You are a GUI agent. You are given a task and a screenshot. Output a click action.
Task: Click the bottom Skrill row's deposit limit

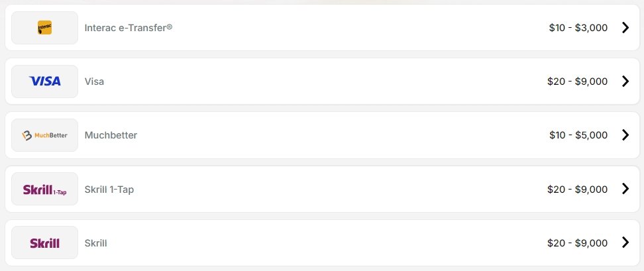(x=577, y=243)
